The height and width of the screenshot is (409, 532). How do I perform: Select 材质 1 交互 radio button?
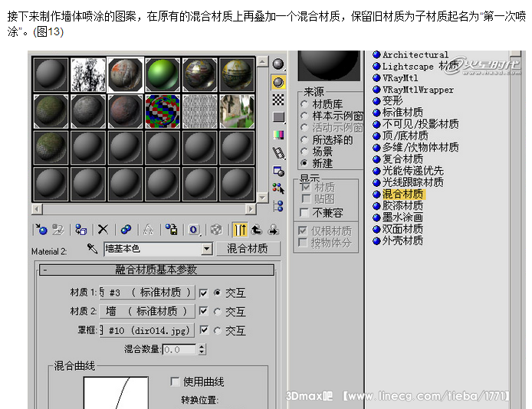pyautogui.click(x=218, y=293)
